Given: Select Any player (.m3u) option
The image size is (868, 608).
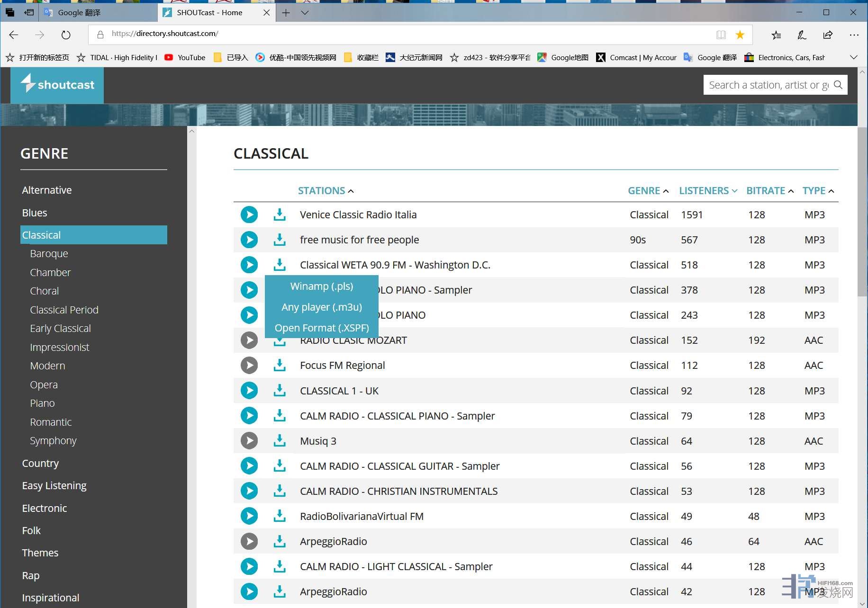Looking at the screenshot, I should (x=321, y=307).
